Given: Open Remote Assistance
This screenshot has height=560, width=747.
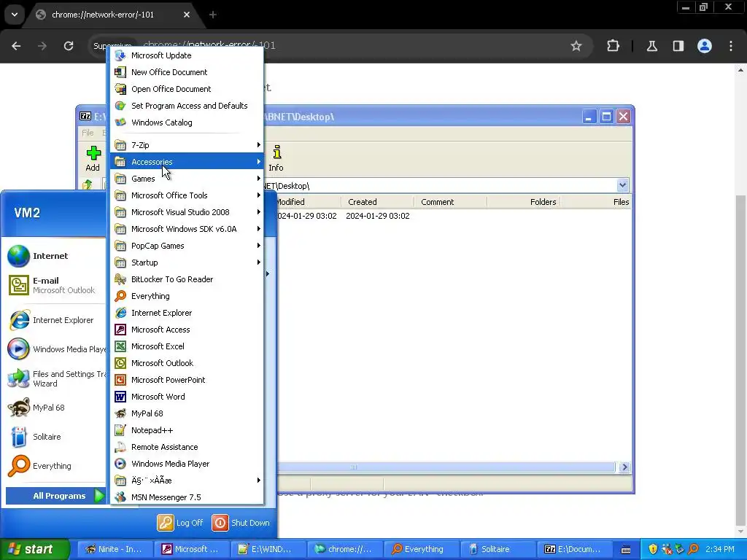Looking at the screenshot, I should 187,447.
